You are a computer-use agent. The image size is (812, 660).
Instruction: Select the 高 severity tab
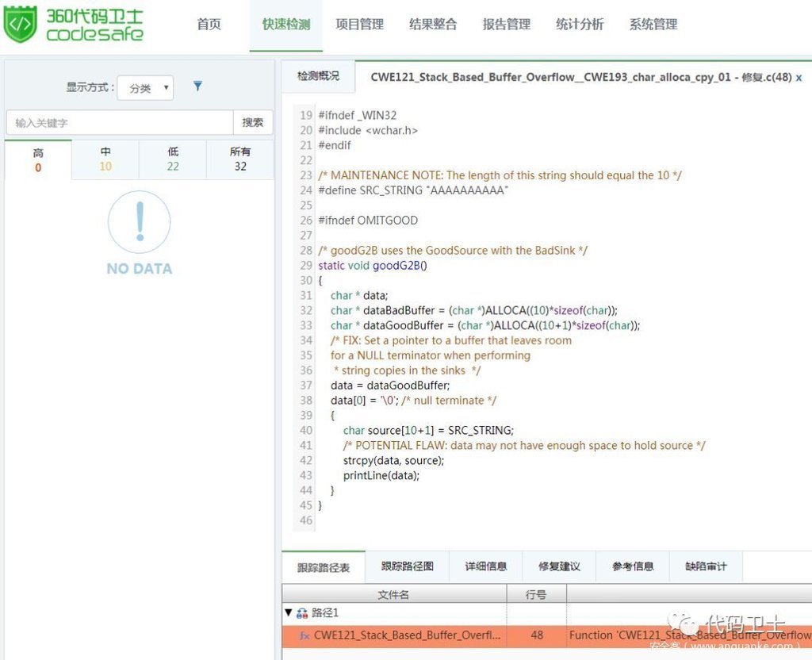coord(38,159)
